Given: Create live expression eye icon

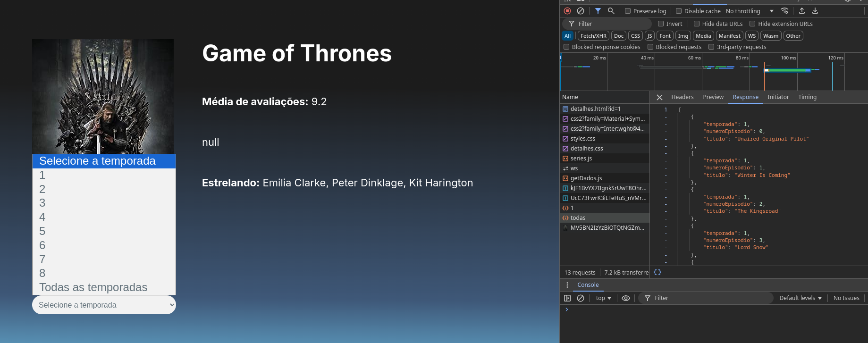Looking at the screenshot, I should (x=626, y=298).
